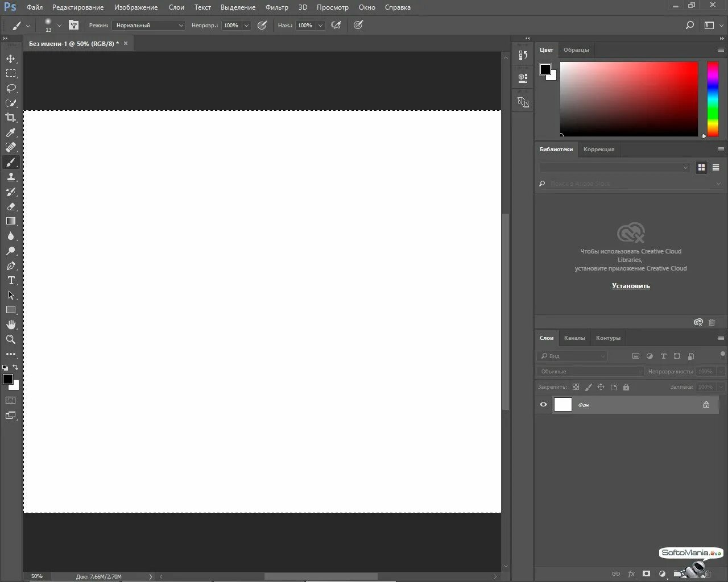Open the brush preset picker arrow
The width and height of the screenshot is (728, 582).
pos(59,26)
